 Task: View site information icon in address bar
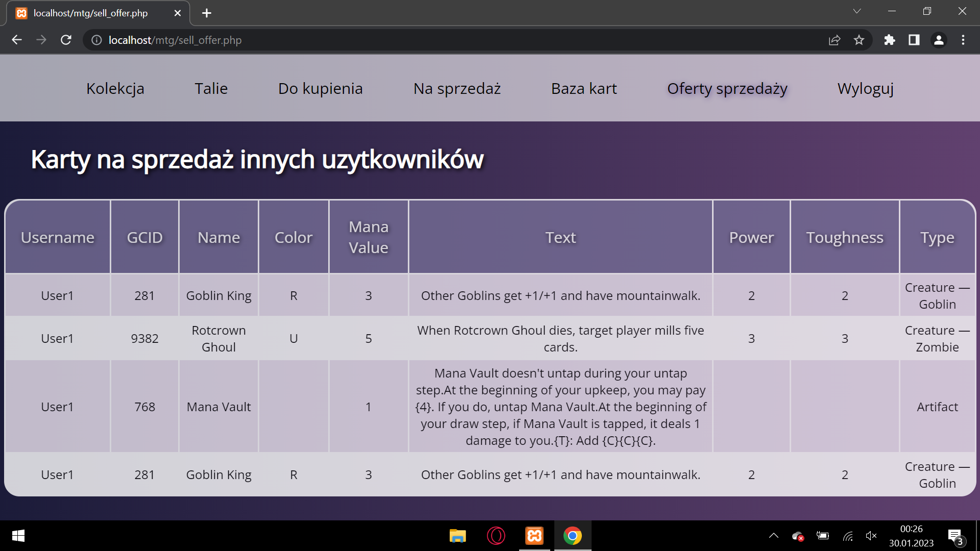coord(96,40)
